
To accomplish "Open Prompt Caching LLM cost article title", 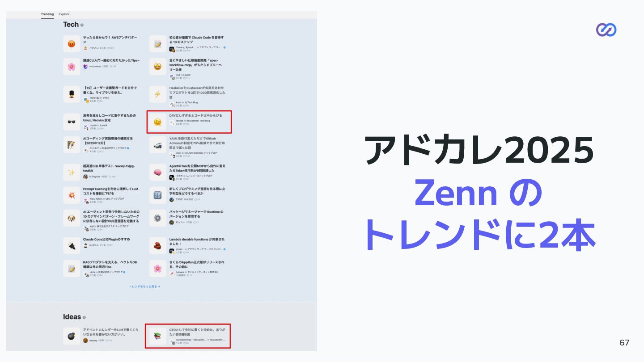I will pyautogui.click(x=110, y=191).
